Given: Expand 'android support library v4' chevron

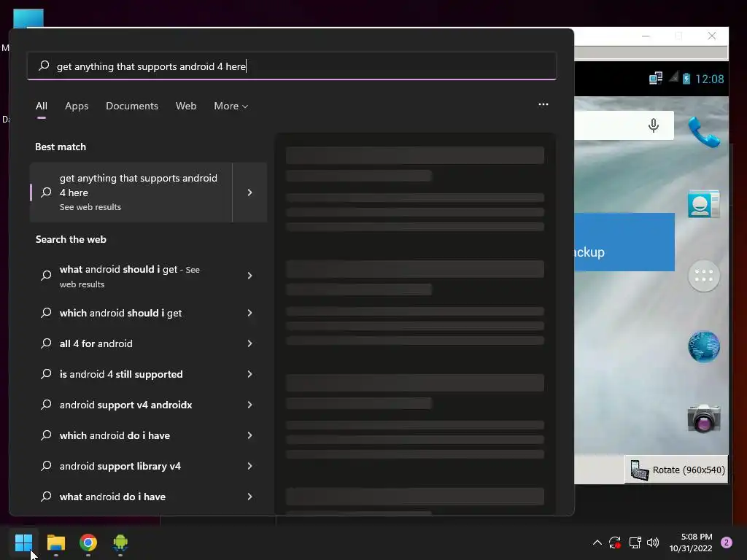Looking at the screenshot, I should click(249, 466).
